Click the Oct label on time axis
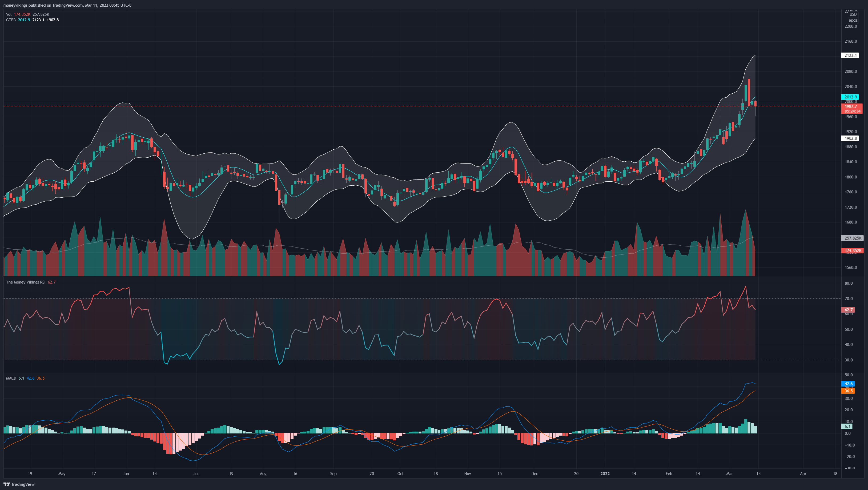 400,473
